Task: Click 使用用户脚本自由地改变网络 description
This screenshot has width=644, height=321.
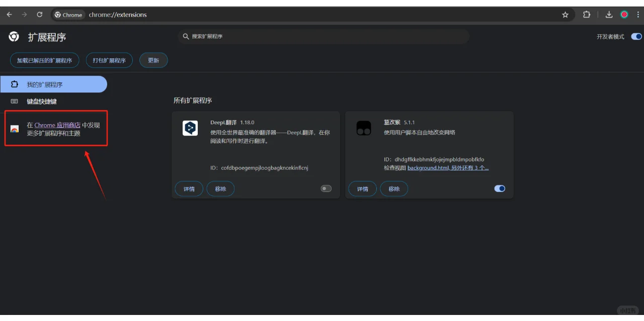Action: 420,133
